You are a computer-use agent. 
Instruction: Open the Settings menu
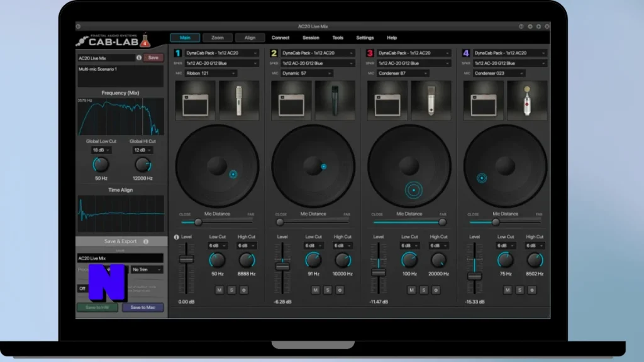pos(365,38)
